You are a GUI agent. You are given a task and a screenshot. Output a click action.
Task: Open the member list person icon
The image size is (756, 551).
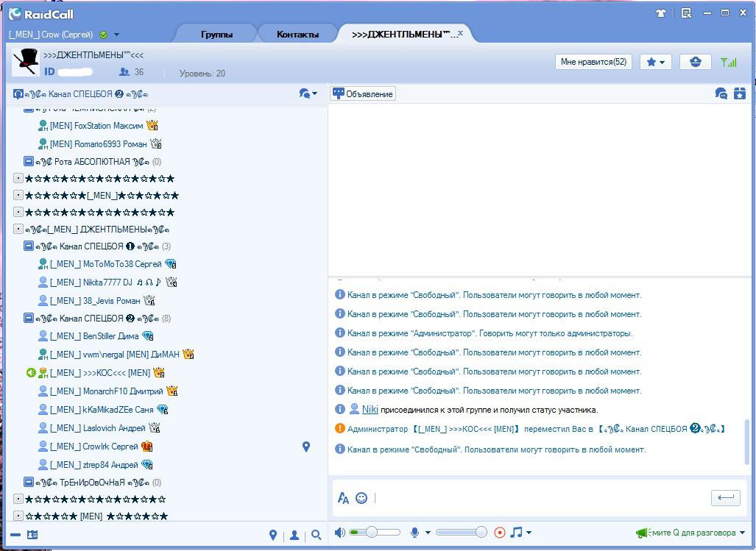tap(294, 535)
